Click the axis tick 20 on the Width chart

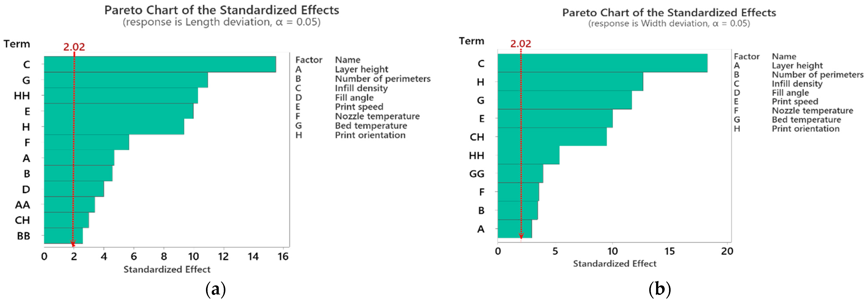point(727,251)
